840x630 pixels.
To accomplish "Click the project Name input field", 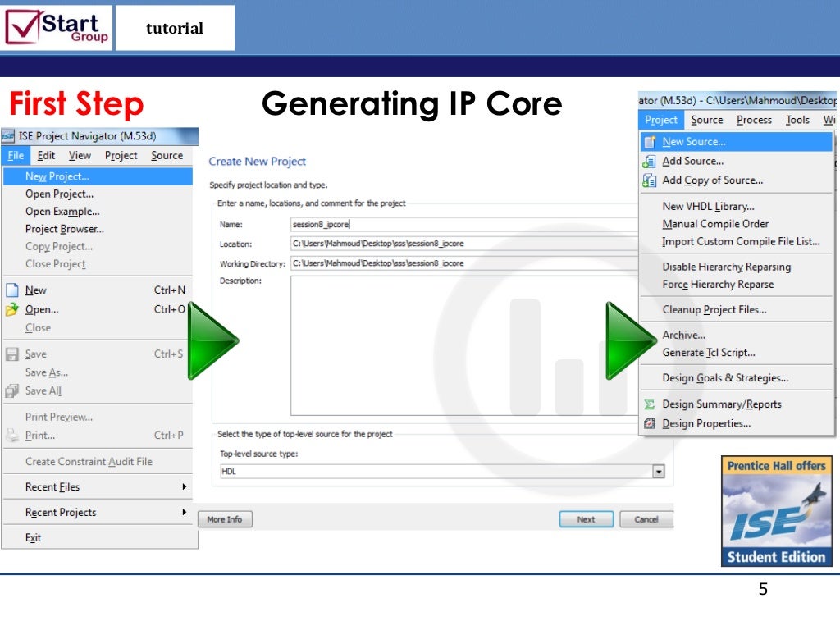I will tap(464, 225).
